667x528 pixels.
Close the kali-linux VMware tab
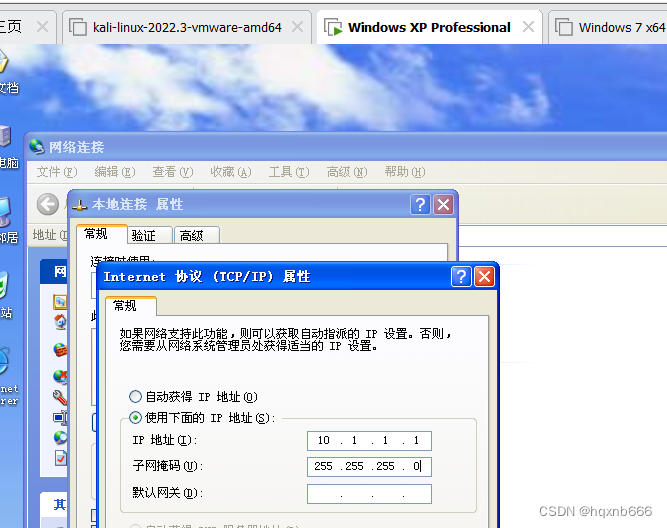click(x=297, y=27)
